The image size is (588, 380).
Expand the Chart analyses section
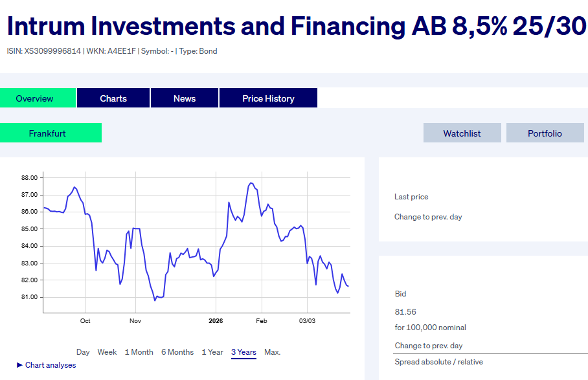50,365
